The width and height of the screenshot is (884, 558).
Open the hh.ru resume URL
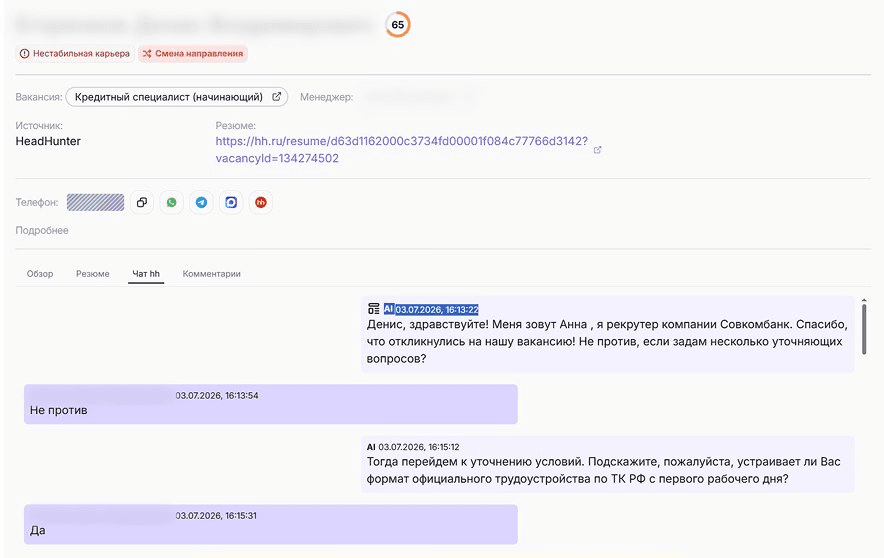[401, 149]
